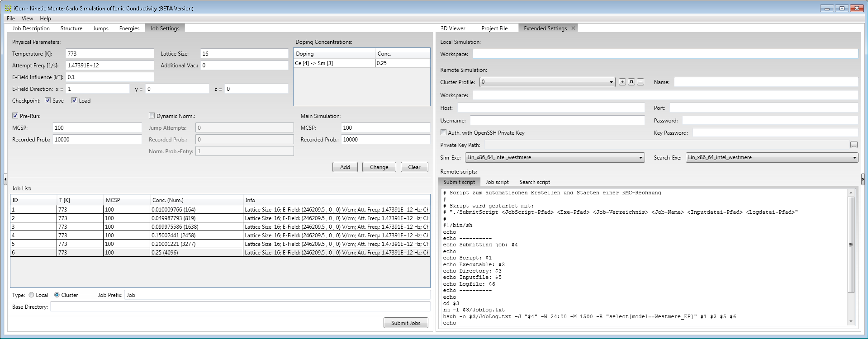Click the E-Field Direction x field
The height and width of the screenshot is (339, 868).
[98, 89]
